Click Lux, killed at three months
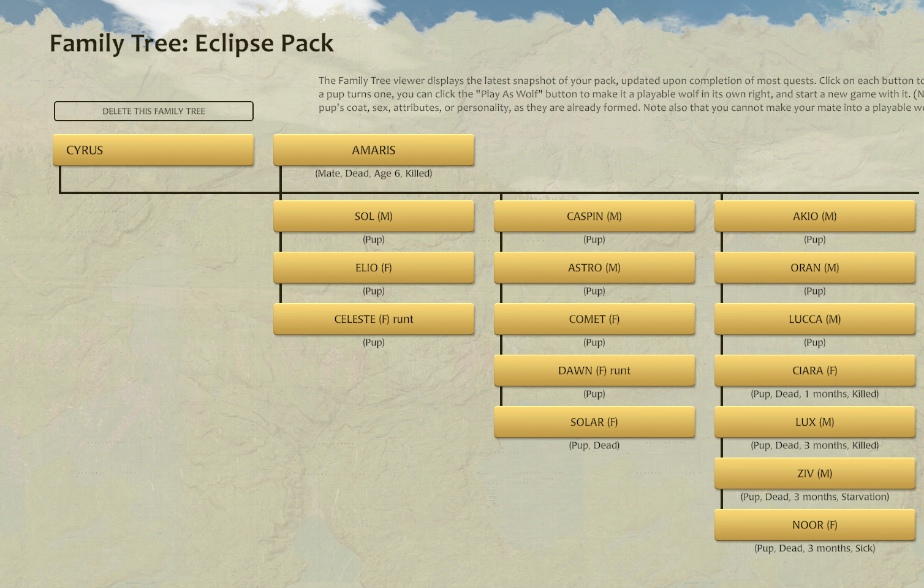 point(814,421)
